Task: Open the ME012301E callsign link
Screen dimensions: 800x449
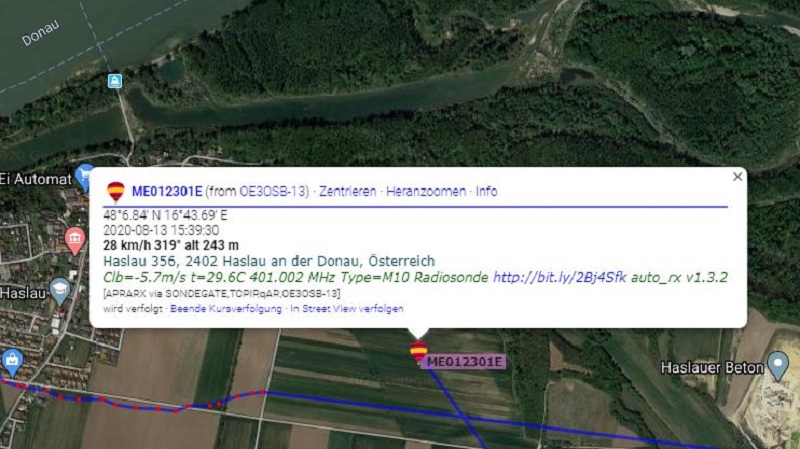Action: [167, 191]
